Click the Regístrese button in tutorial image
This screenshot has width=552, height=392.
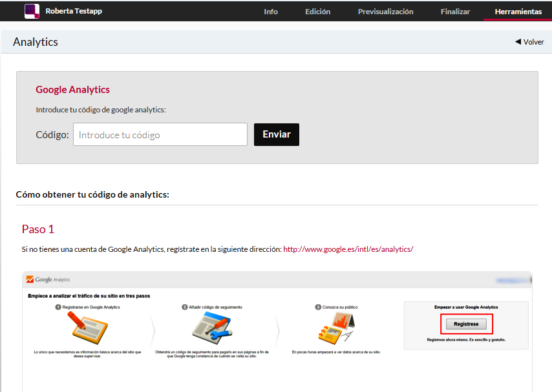(x=466, y=324)
